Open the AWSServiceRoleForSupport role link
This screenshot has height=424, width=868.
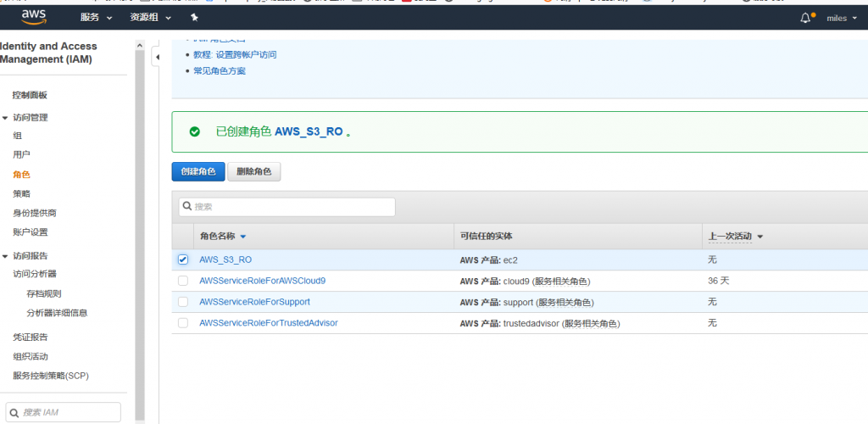[x=254, y=302]
